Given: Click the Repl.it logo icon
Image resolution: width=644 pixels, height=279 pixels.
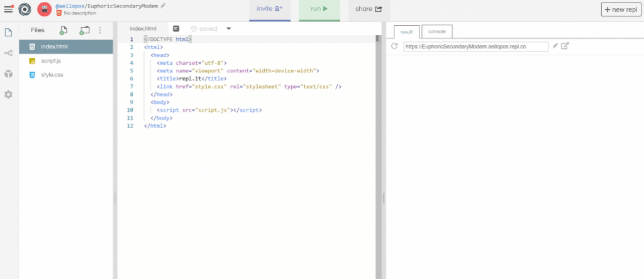Looking at the screenshot, I should point(25,9).
